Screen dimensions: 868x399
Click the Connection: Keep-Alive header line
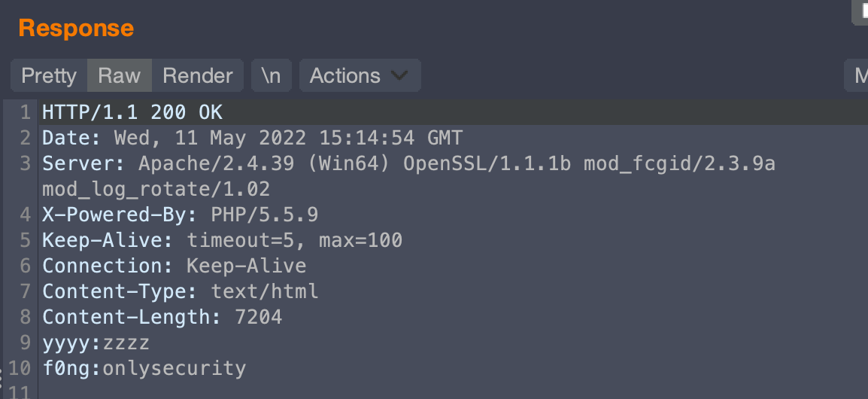click(174, 266)
